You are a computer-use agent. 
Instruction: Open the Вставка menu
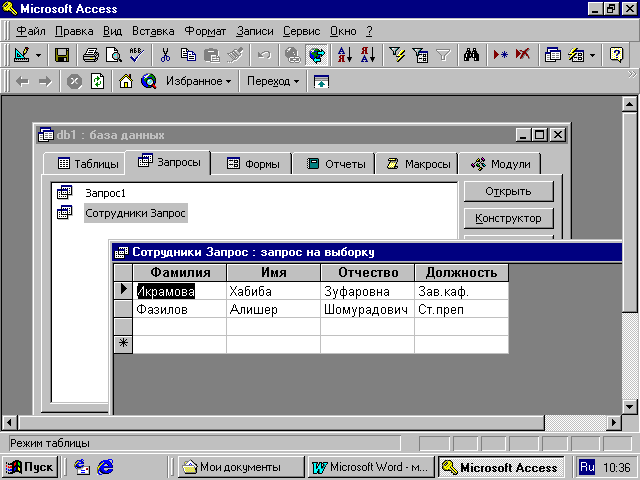coord(153,31)
